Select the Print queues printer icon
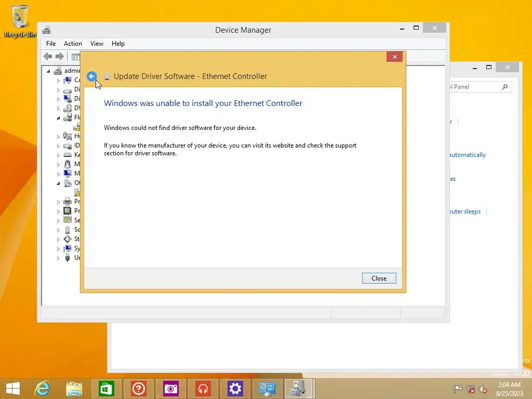 pyautogui.click(x=68, y=202)
